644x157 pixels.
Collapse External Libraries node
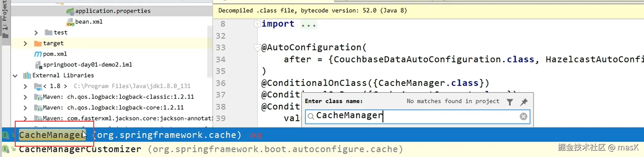click(15, 76)
